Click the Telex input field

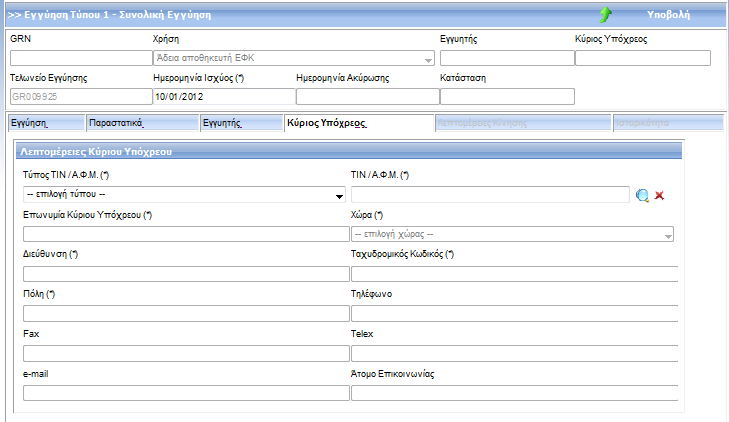(515, 354)
